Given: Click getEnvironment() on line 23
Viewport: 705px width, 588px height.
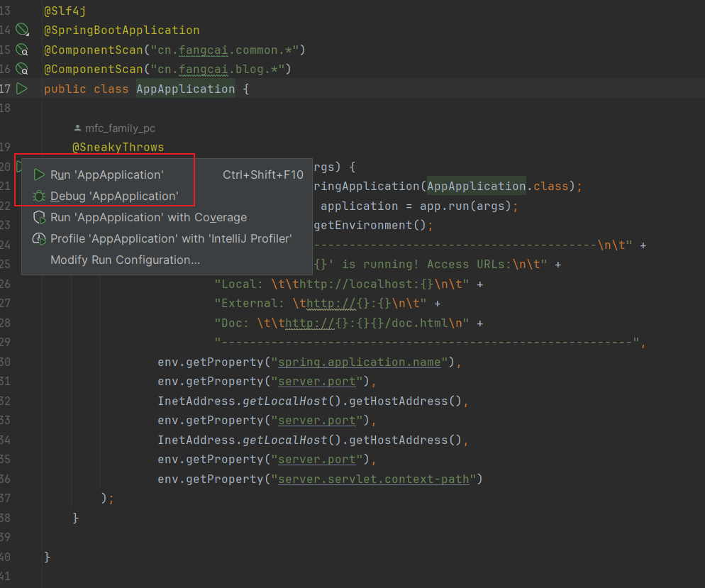Looking at the screenshot, I should (370, 226).
